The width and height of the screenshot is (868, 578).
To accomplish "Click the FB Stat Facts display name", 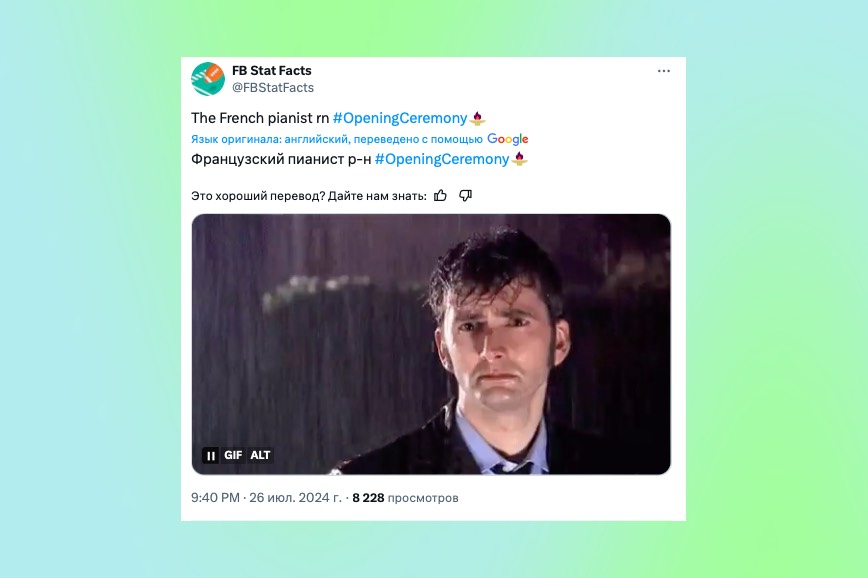I will (271, 70).
